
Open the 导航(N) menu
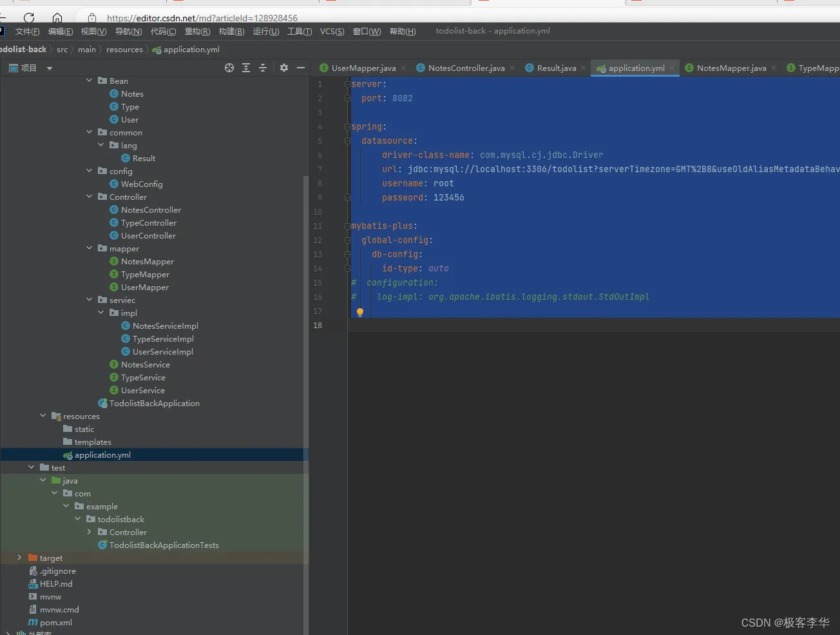click(x=128, y=32)
